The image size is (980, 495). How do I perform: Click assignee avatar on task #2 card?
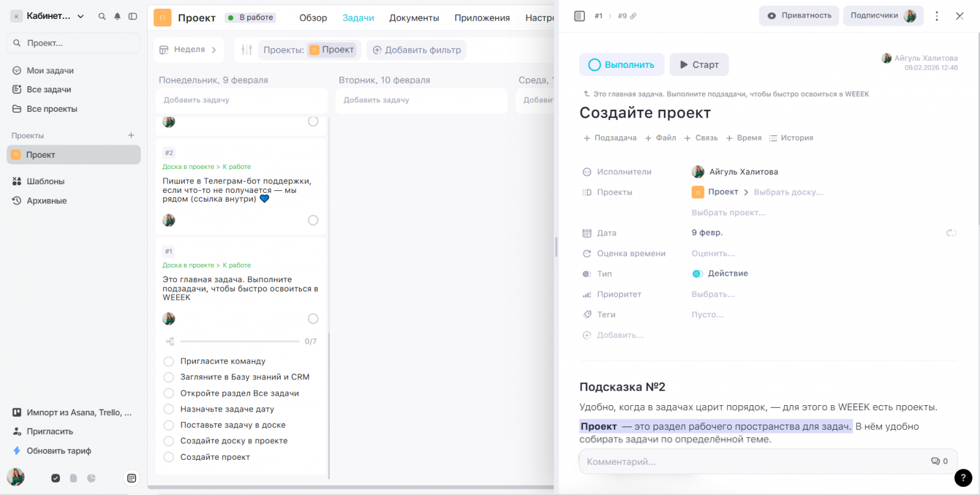(x=168, y=220)
